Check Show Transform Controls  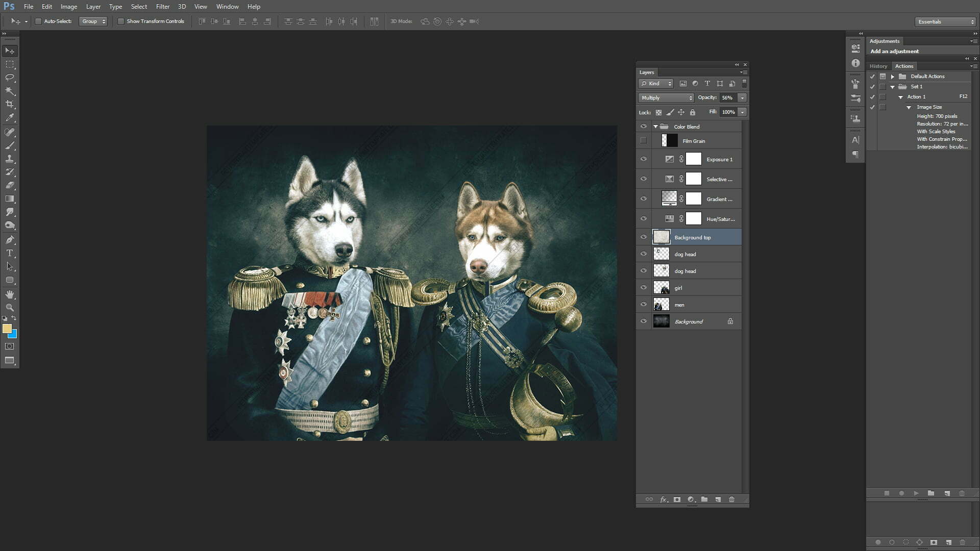click(121, 21)
